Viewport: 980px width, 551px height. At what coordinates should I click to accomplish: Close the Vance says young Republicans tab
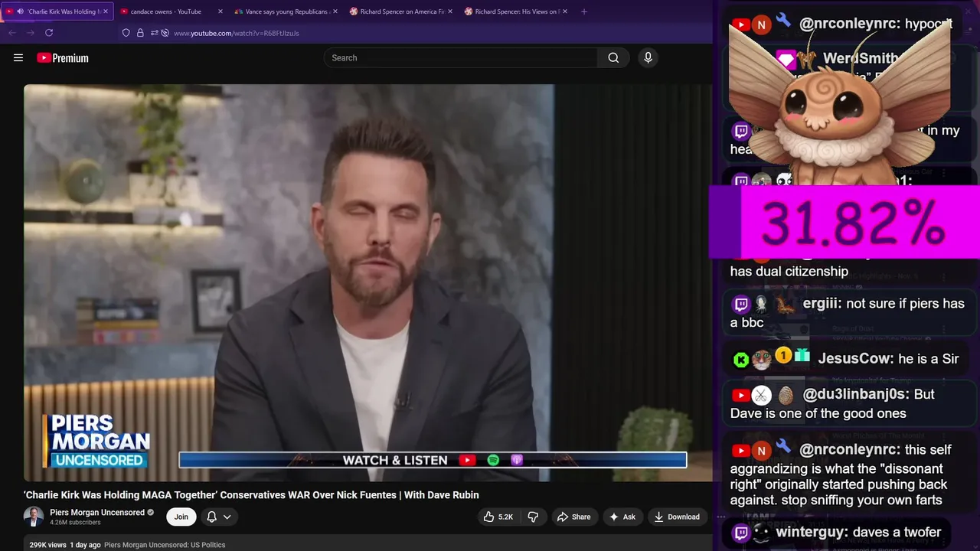(335, 11)
